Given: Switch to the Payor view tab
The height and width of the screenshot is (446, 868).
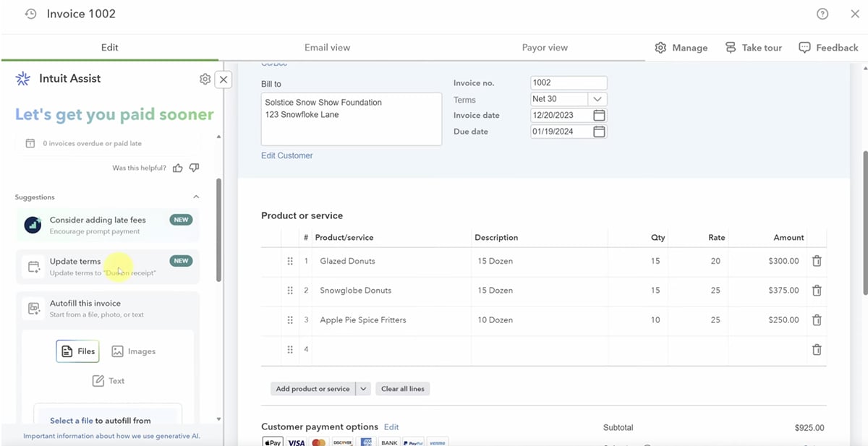Looking at the screenshot, I should (x=544, y=47).
